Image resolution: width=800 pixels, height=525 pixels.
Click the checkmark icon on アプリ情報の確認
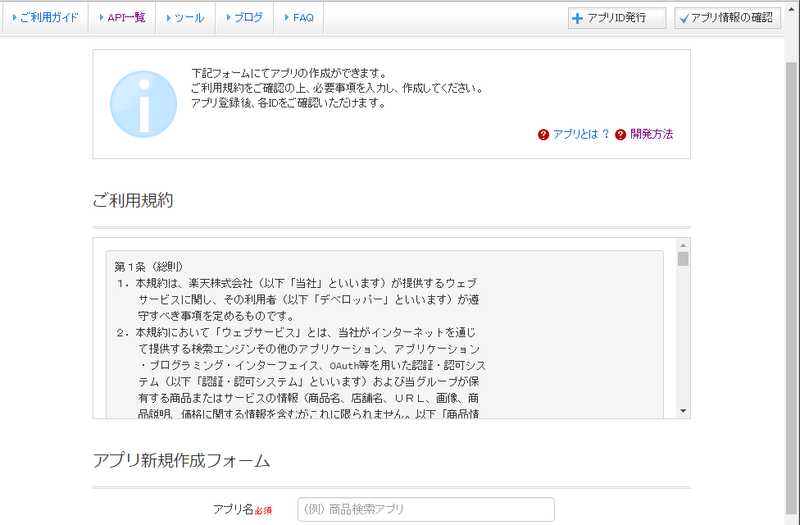point(684,19)
